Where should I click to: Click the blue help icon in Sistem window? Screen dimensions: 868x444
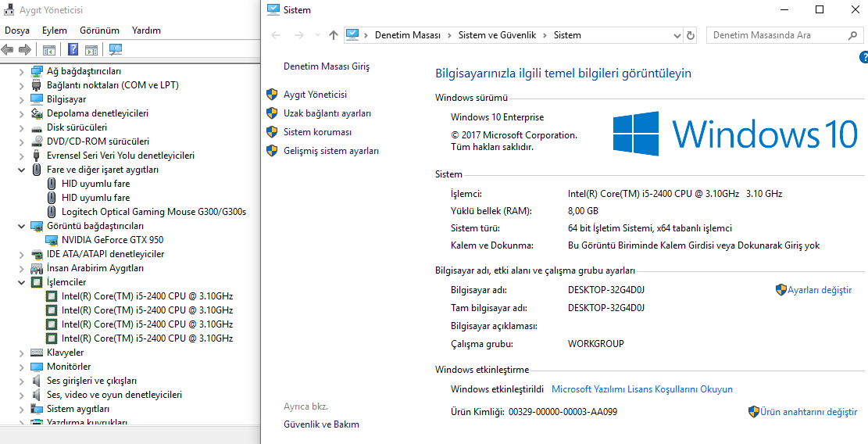(x=863, y=57)
